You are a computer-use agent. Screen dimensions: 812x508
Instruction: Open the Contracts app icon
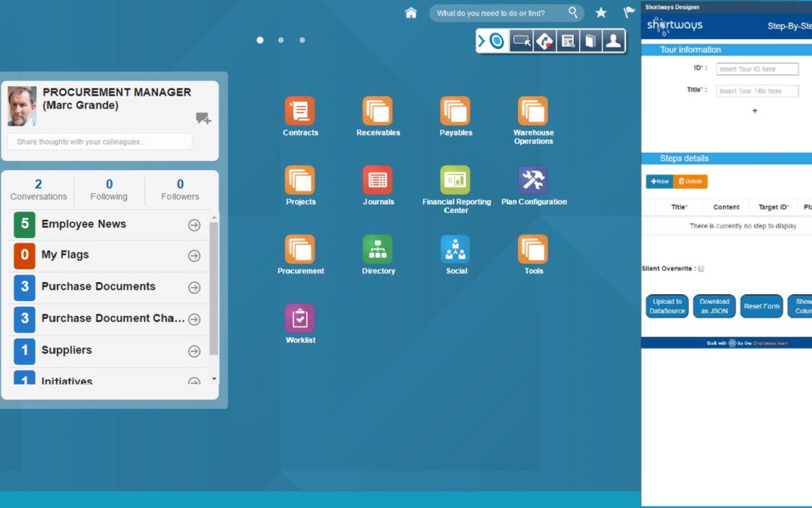[x=300, y=111]
